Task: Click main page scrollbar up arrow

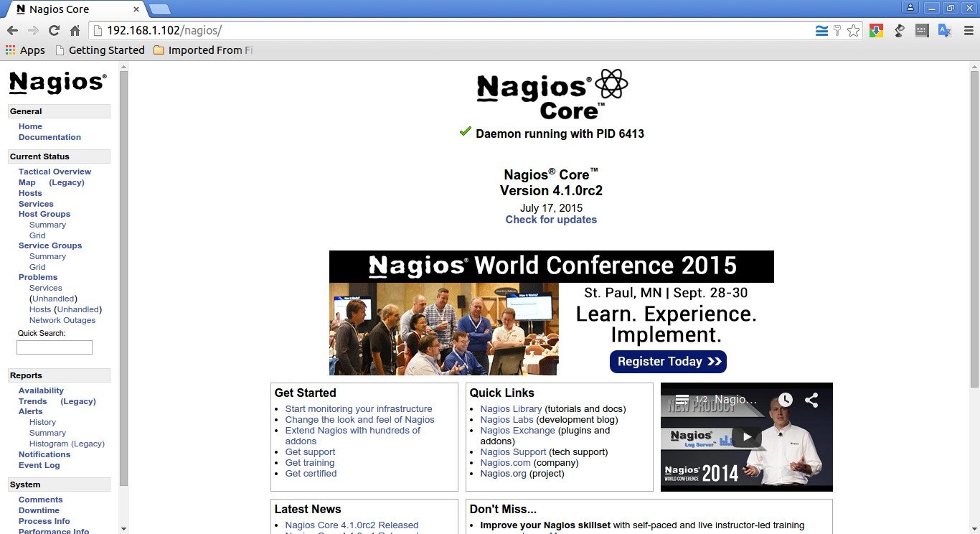Action: click(974, 65)
